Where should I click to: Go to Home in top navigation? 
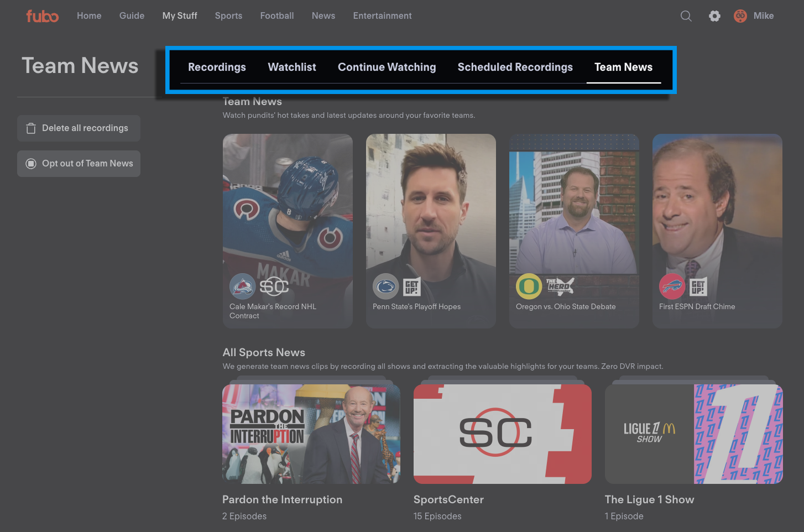point(89,16)
